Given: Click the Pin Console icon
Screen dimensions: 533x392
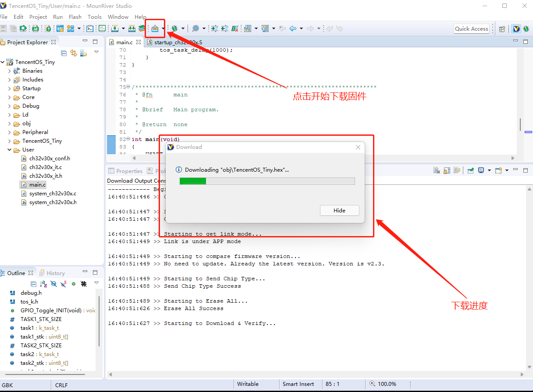Looking at the screenshot, I should [470, 170].
